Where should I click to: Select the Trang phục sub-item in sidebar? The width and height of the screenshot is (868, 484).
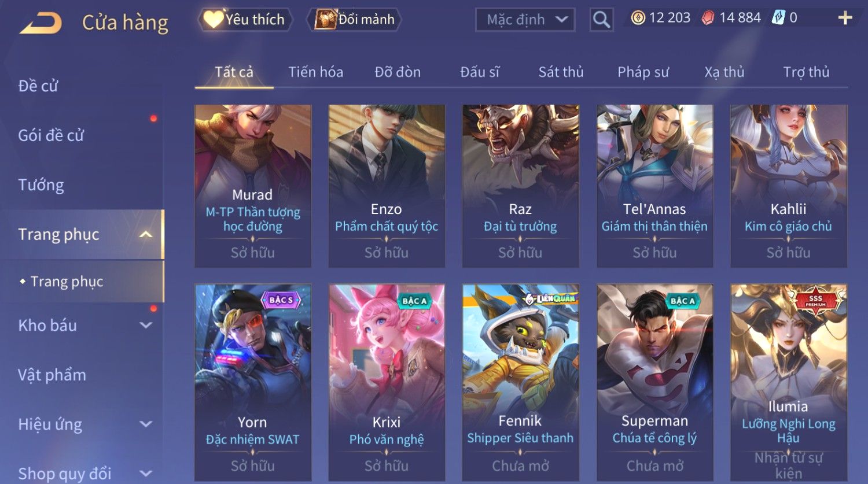[67, 282]
